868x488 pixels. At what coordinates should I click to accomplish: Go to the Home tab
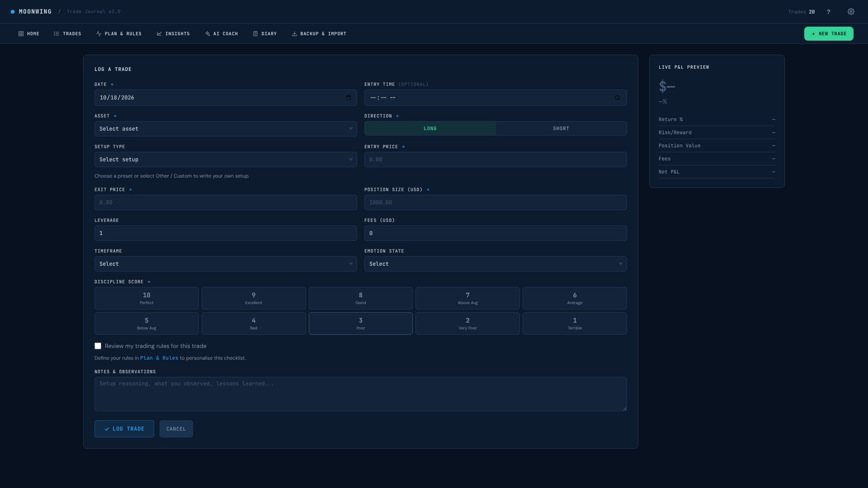pyautogui.click(x=29, y=34)
